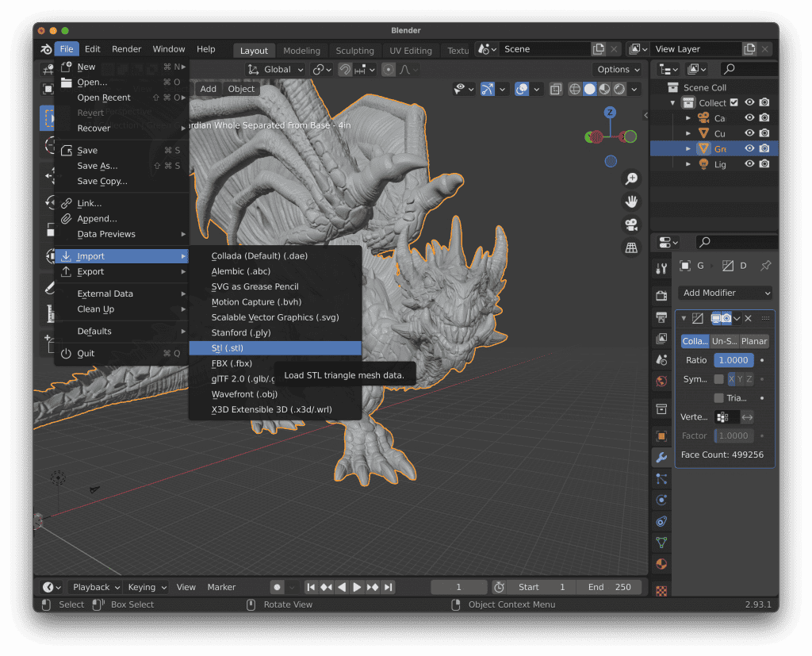Toggle camera view icon in viewport

pos(631,225)
